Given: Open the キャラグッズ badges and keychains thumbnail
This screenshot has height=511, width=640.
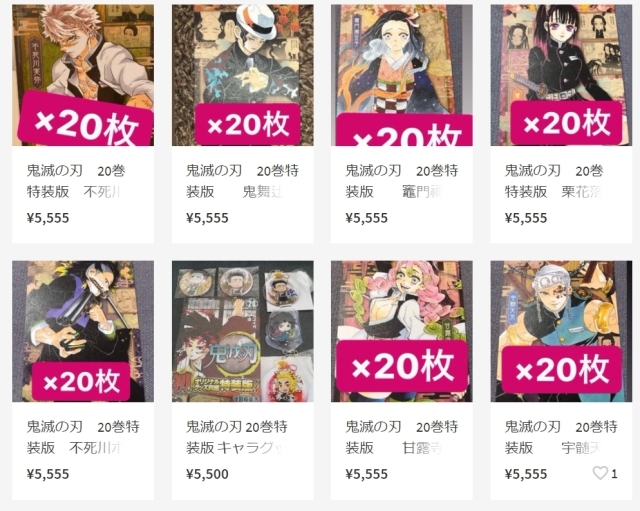Looking at the screenshot, I should [242, 331].
